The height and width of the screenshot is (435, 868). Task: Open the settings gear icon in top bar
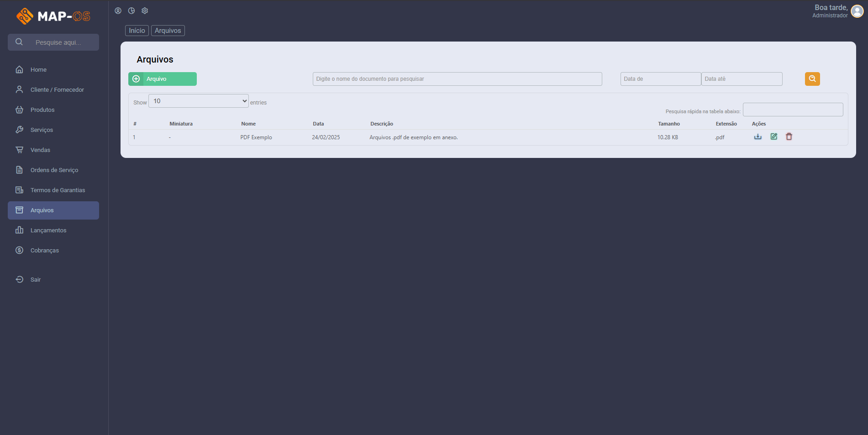click(x=145, y=10)
